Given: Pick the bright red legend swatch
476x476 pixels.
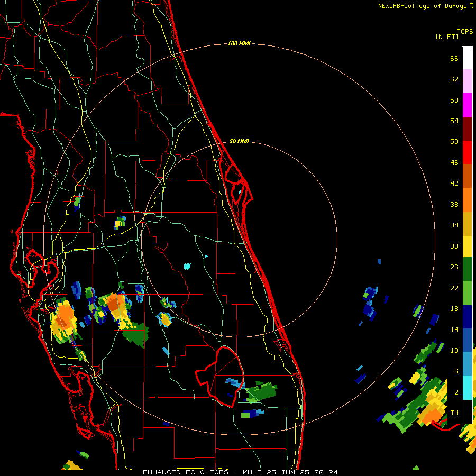Looking at the screenshot, I should pos(467,152).
